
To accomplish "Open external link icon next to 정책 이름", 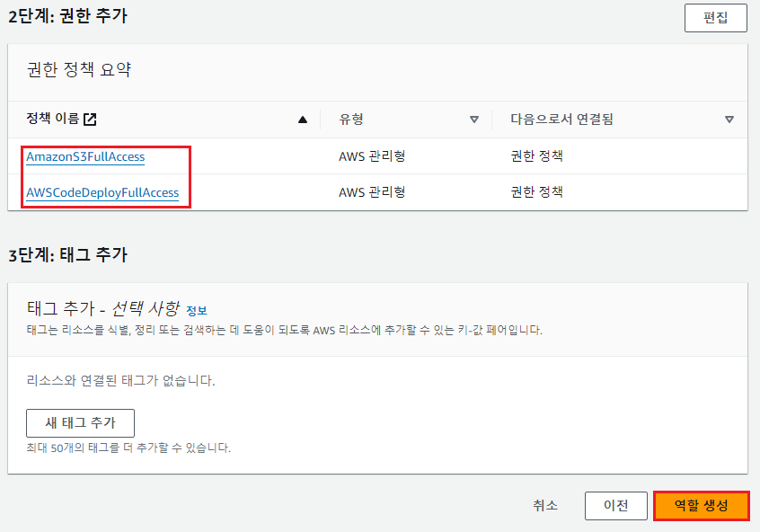I will pyautogui.click(x=90, y=119).
